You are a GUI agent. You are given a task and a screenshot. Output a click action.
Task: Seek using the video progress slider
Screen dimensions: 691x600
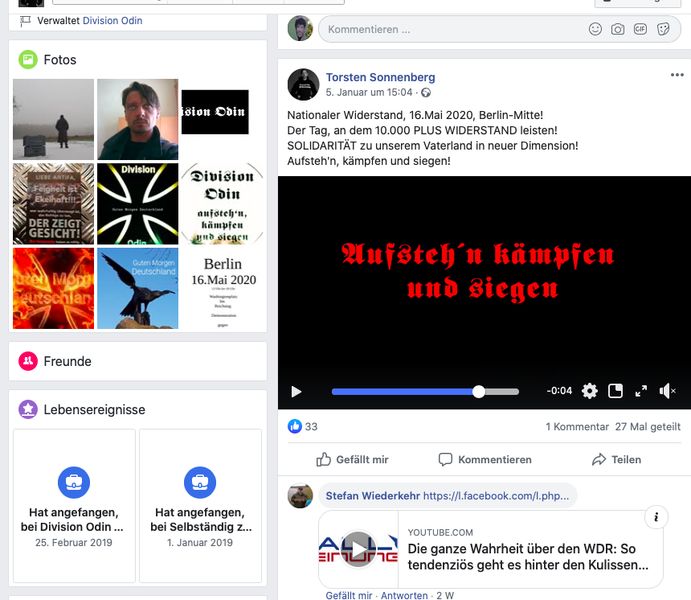tap(425, 392)
